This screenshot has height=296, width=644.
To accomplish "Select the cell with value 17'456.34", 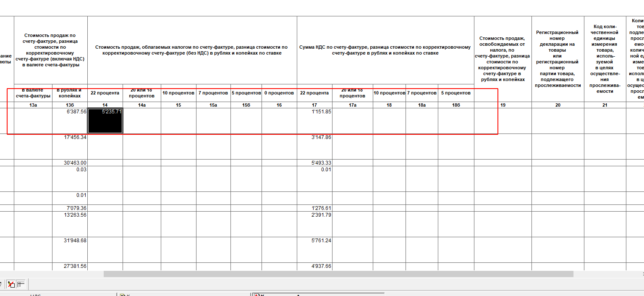I will [x=70, y=147].
